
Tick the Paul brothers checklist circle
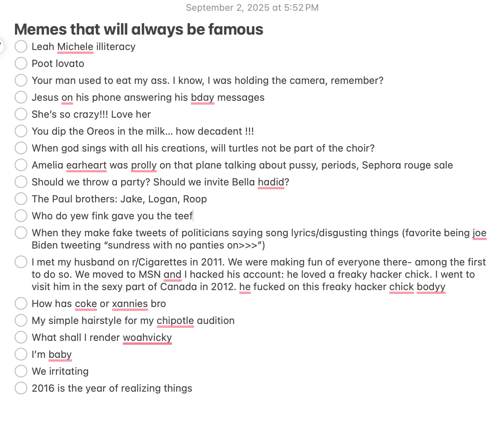(x=21, y=199)
